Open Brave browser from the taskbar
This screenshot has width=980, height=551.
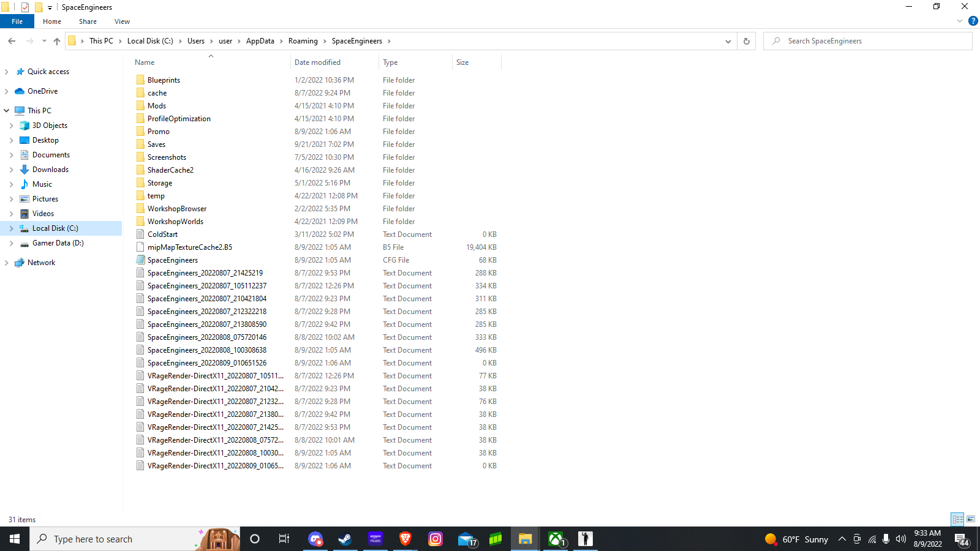click(405, 539)
